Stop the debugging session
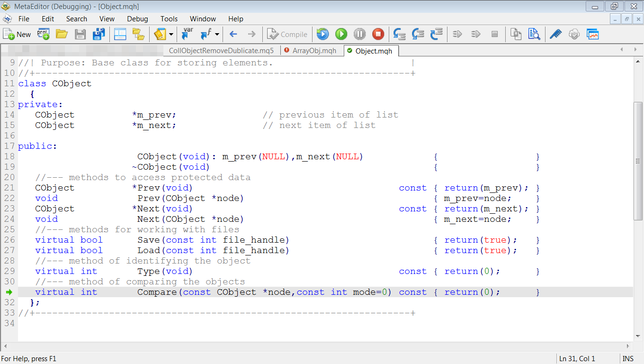644x364 pixels. (378, 34)
